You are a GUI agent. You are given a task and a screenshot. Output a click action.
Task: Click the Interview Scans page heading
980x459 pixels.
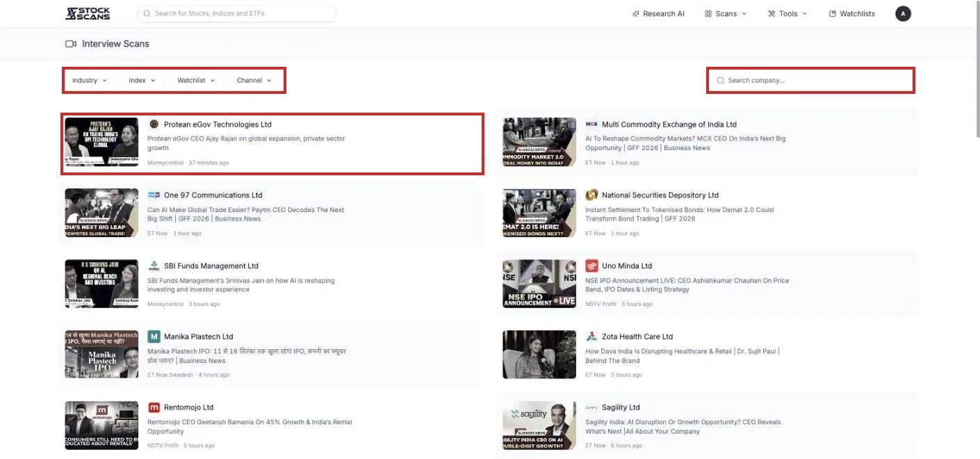click(x=115, y=44)
